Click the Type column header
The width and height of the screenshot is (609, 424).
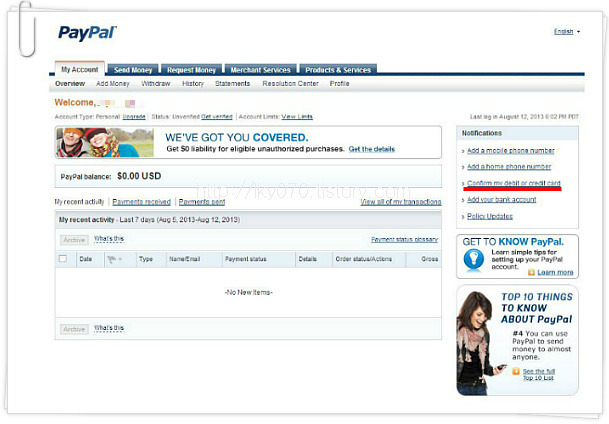(x=146, y=259)
